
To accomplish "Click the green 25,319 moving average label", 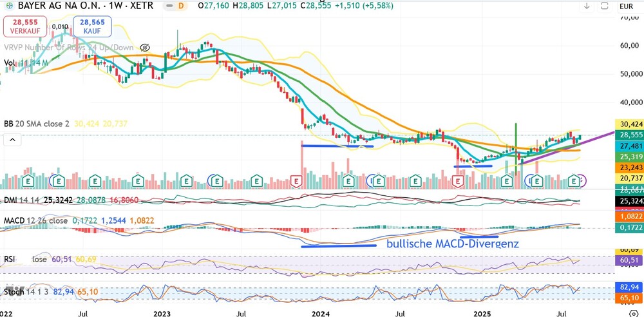I will 629,157.
